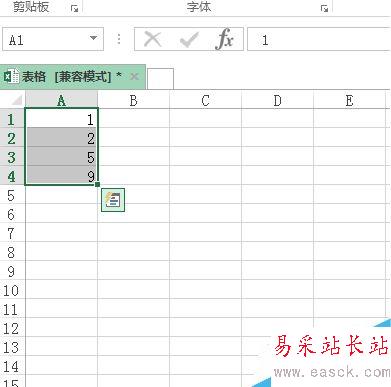Select row 13 header
Viewport: 391px width, 387px height.
tap(12, 346)
